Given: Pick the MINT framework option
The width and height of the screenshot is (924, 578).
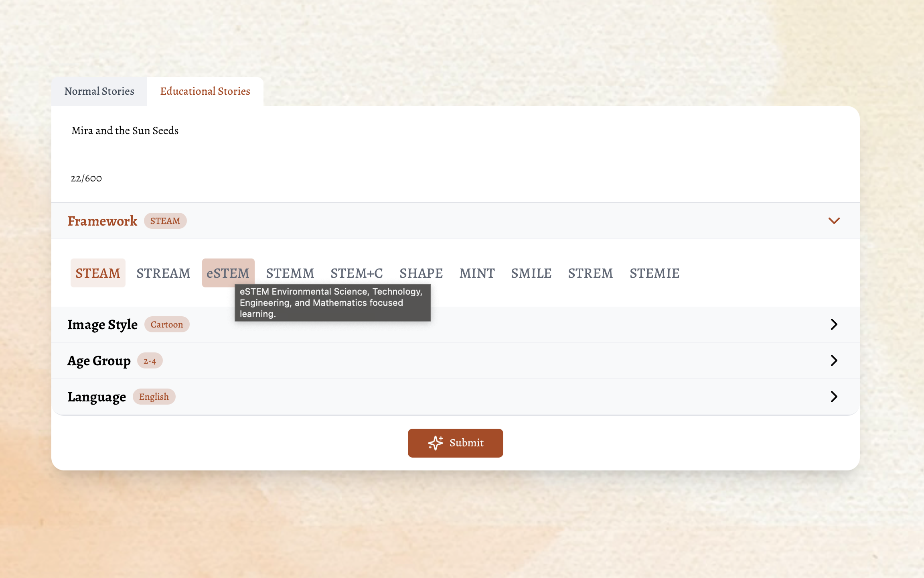Looking at the screenshot, I should tap(477, 273).
